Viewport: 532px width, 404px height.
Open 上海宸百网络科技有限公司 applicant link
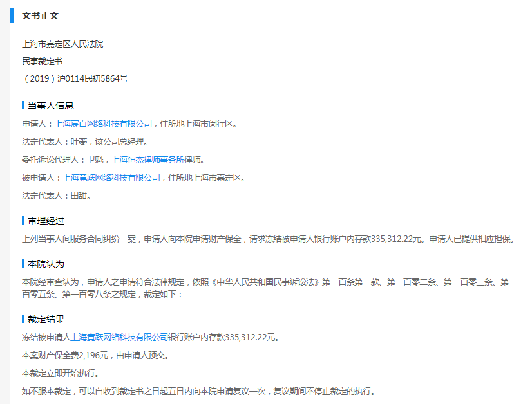click(103, 124)
